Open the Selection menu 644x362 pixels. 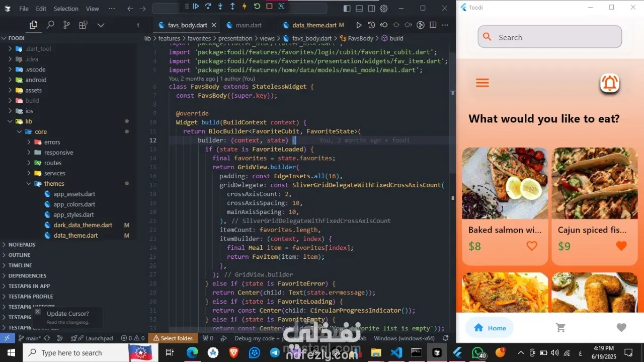(x=66, y=9)
